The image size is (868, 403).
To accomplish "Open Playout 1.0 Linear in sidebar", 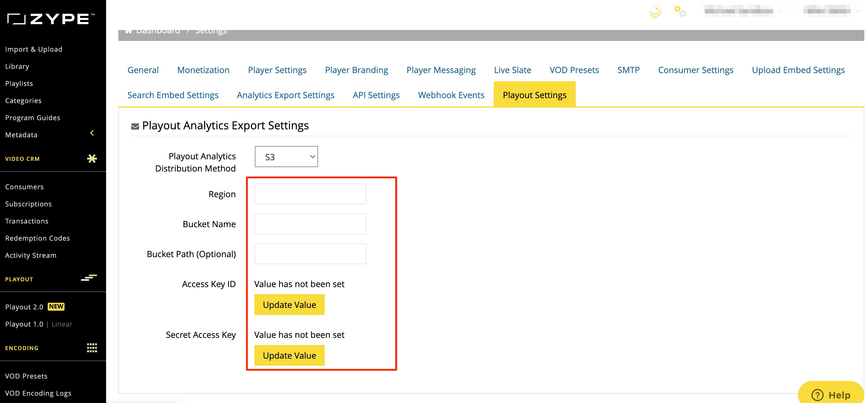I will tap(39, 324).
